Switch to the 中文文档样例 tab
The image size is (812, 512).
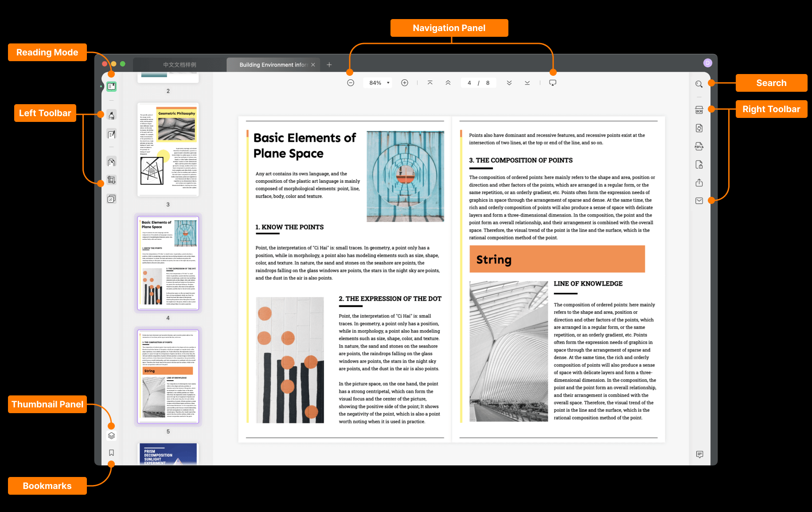[x=180, y=65]
